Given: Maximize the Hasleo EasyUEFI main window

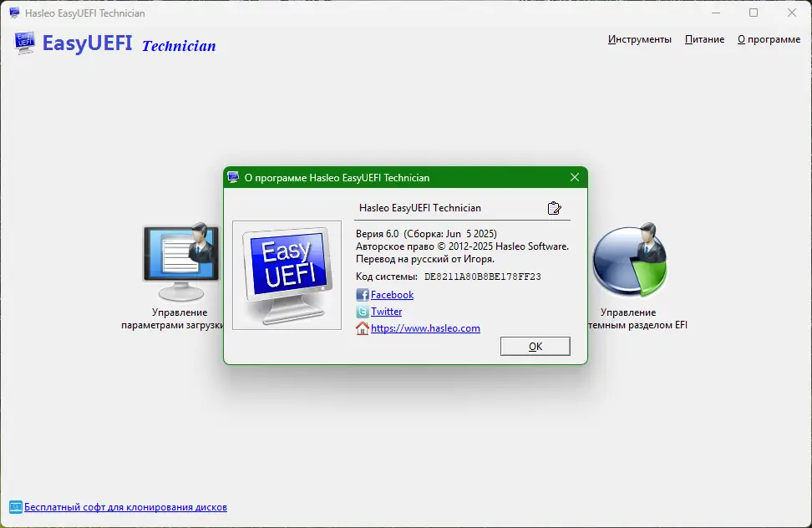Looking at the screenshot, I should 754,13.
